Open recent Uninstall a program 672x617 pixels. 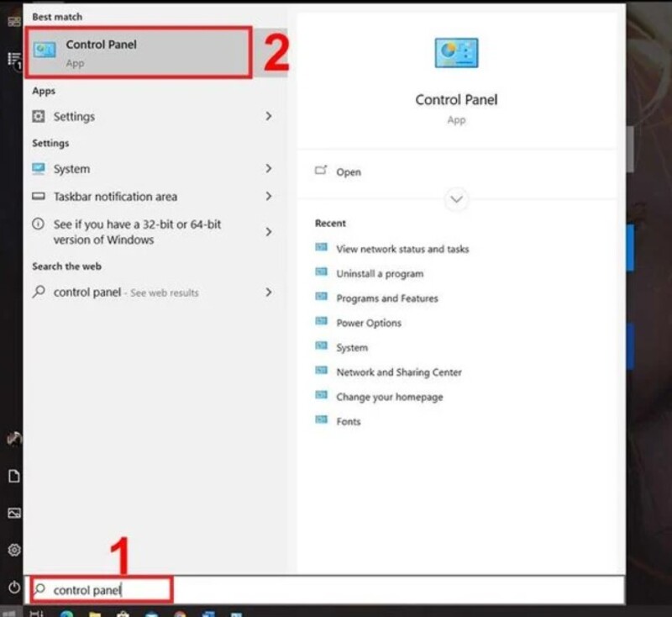pos(380,273)
